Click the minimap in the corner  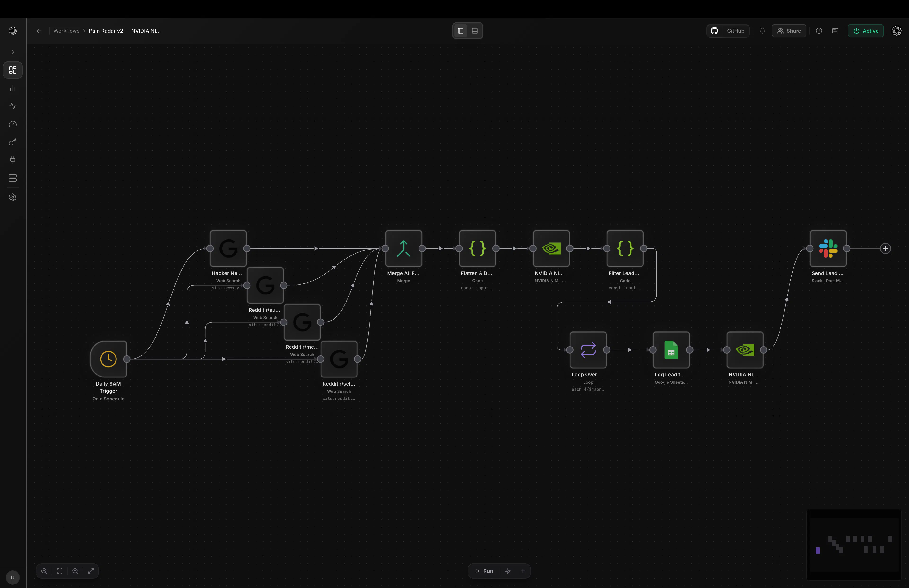coord(854,545)
